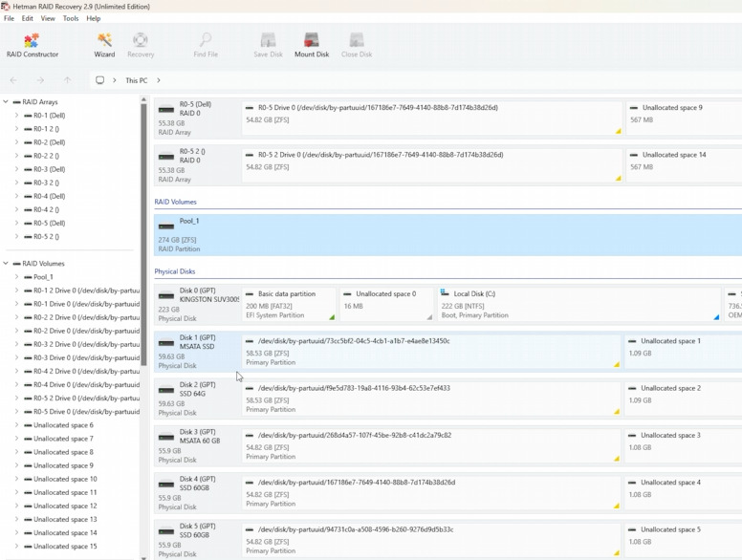
Task: Click the tree scrollbar down arrow
Action: (143, 558)
